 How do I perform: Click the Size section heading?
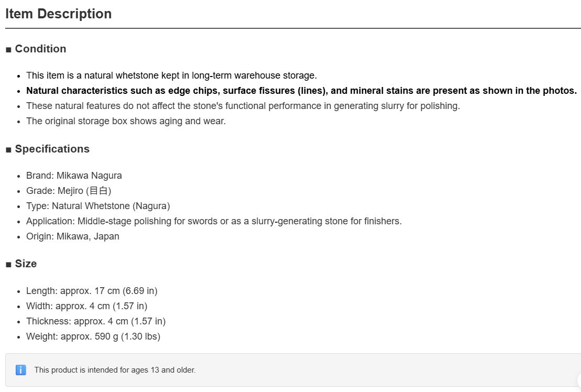coord(26,264)
